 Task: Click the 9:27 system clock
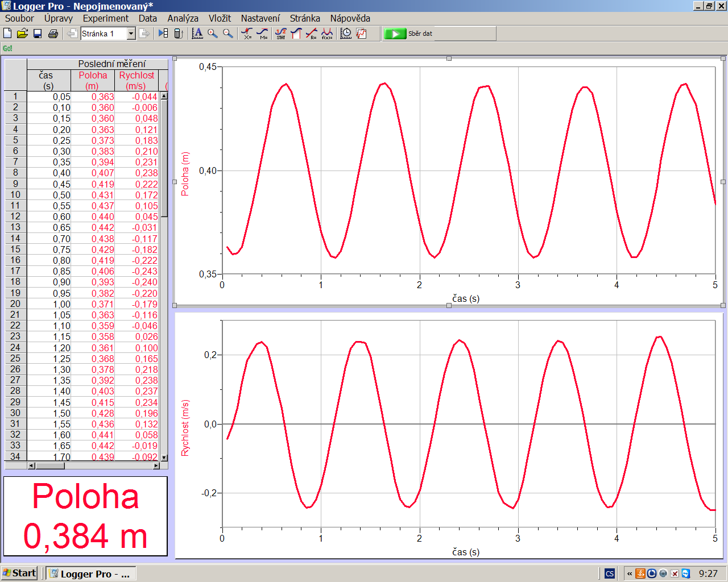coord(708,573)
